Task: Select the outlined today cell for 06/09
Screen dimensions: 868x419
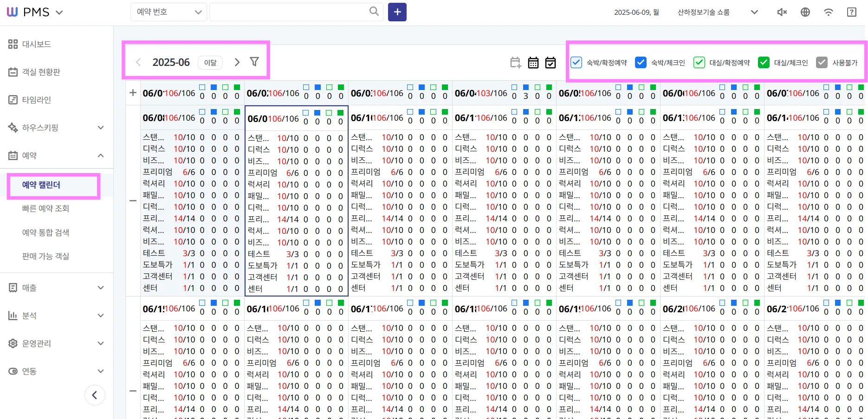Action: coord(297,201)
